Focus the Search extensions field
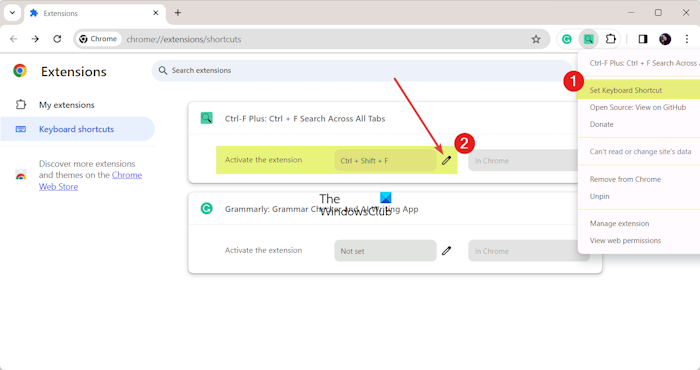 coord(362,71)
